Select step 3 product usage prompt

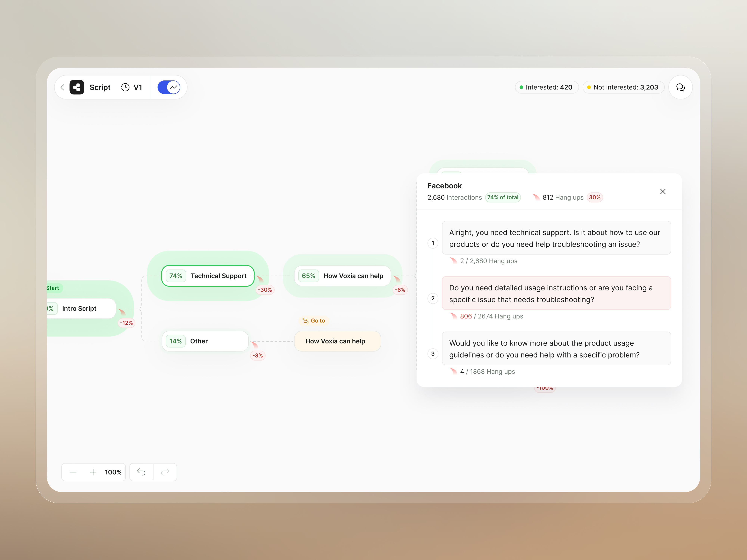(x=556, y=348)
